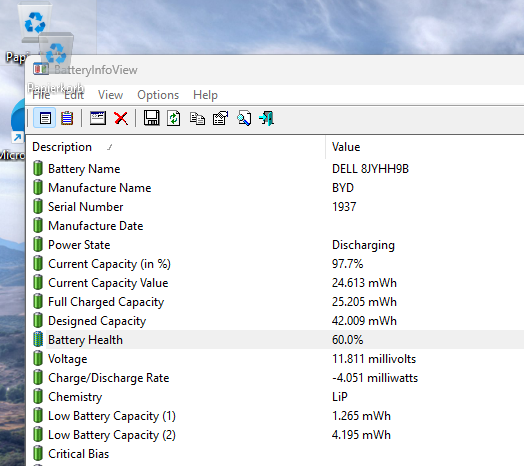Image resolution: width=524 pixels, height=466 pixels.
Task: Select the Power State row
Action: (x=275, y=245)
